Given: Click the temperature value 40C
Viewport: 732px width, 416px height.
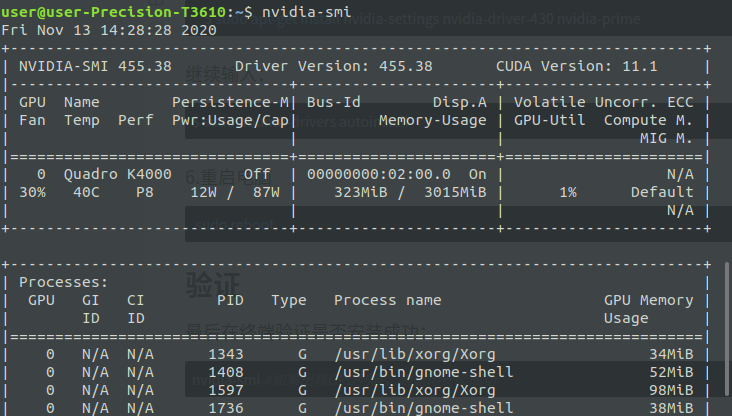Looking at the screenshot, I should click(86, 192).
